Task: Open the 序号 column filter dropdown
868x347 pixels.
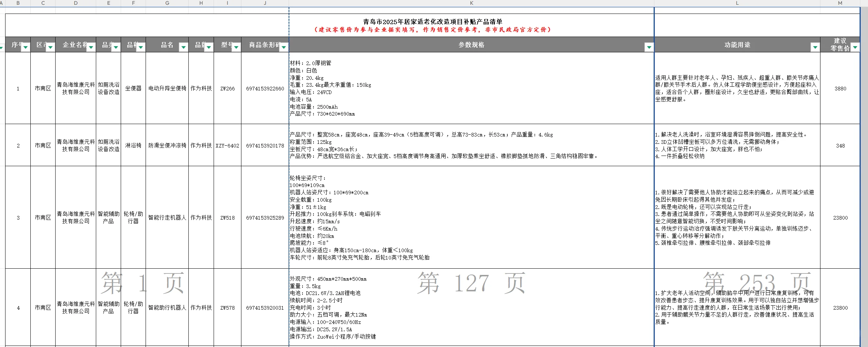Action: click(x=25, y=47)
